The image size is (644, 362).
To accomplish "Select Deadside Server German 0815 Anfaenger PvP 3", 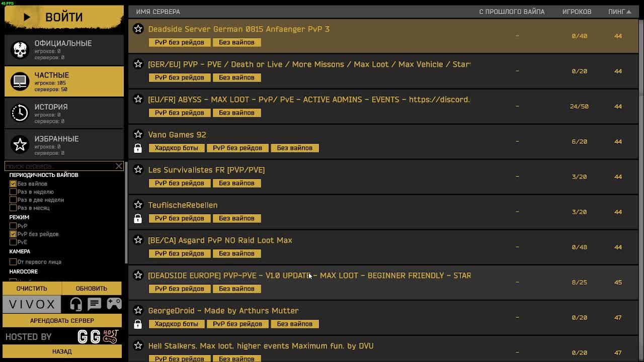I will [238, 29].
